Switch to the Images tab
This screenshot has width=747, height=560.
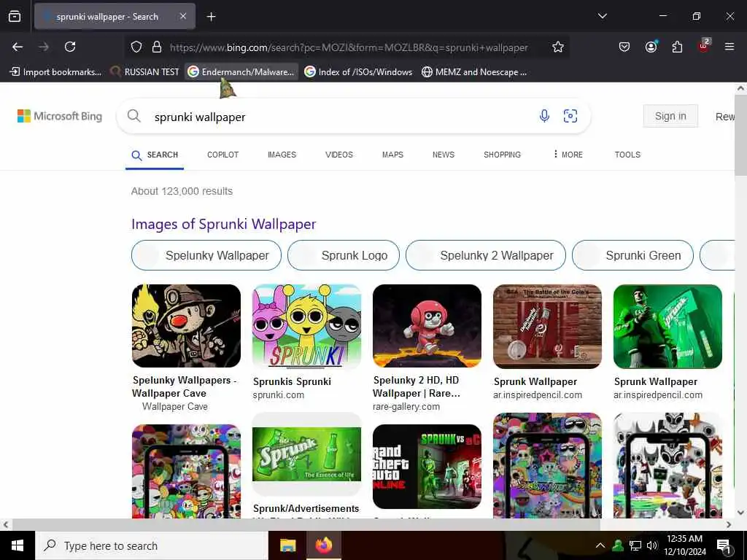coord(282,155)
